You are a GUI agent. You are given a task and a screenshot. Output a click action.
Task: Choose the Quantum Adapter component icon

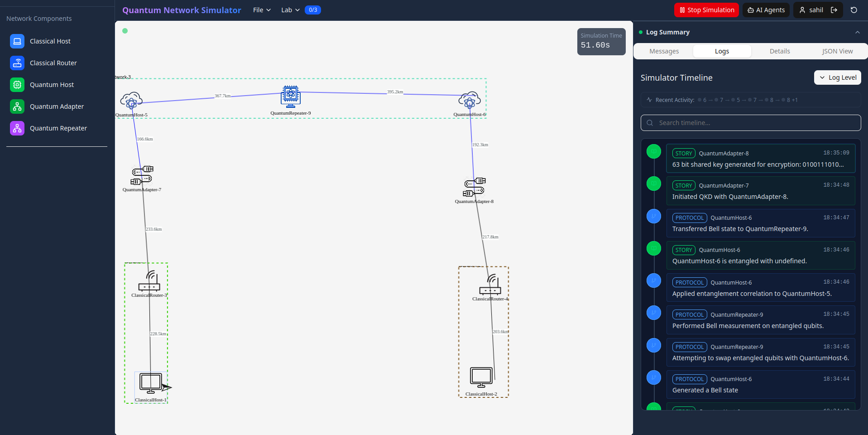point(17,106)
